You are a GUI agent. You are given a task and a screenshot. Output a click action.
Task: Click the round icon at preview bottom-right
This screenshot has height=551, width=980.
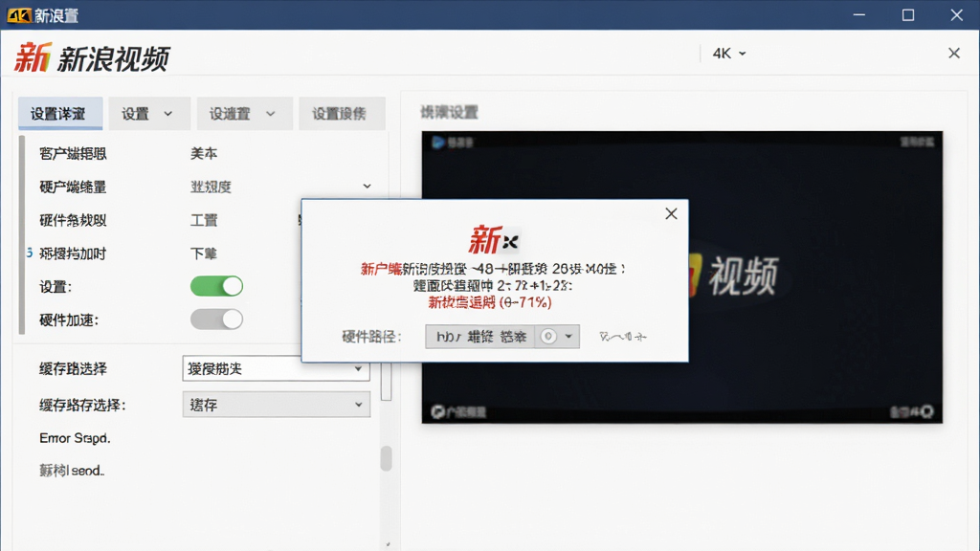click(926, 411)
